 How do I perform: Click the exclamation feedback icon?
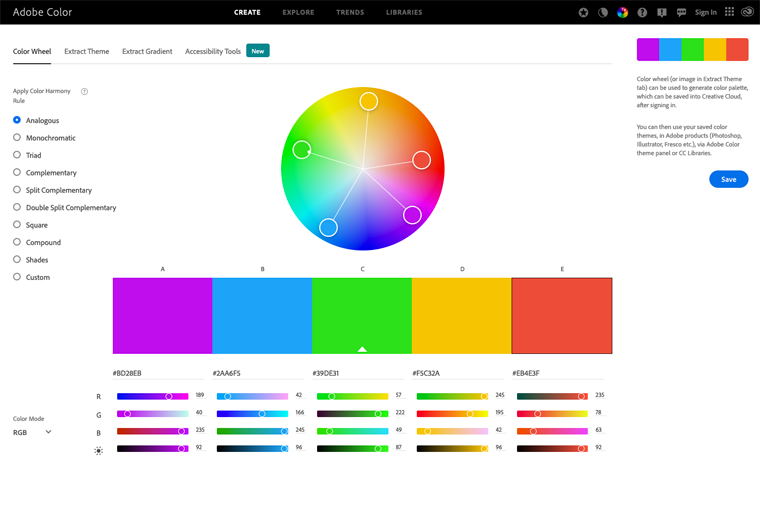tap(662, 13)
